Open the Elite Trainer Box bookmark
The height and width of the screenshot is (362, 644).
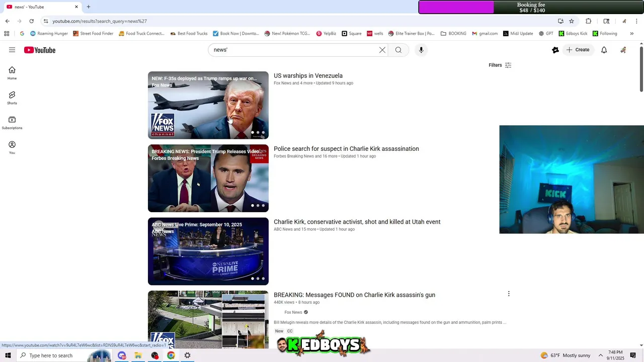[412, 34]
